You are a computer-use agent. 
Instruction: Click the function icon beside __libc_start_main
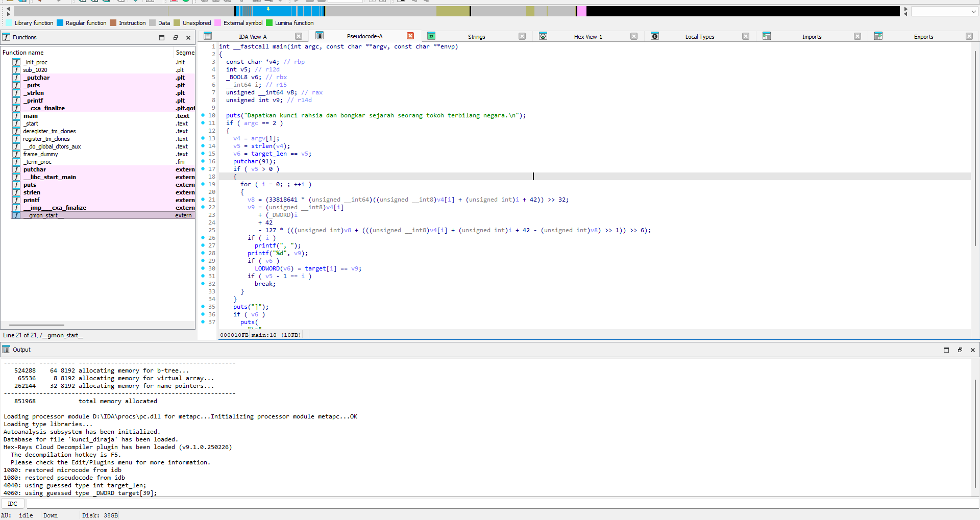16,177
